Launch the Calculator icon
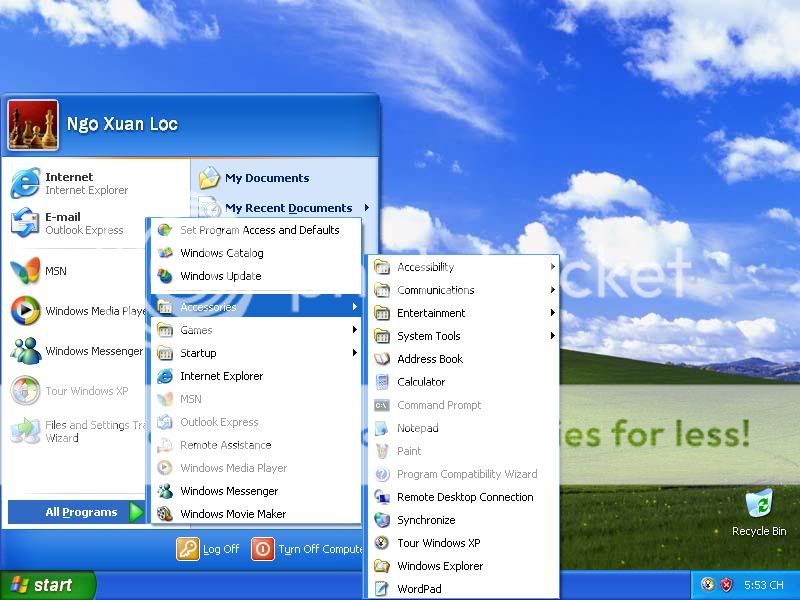Viewport: 800px width, 600px height. [x=382, y=382]
